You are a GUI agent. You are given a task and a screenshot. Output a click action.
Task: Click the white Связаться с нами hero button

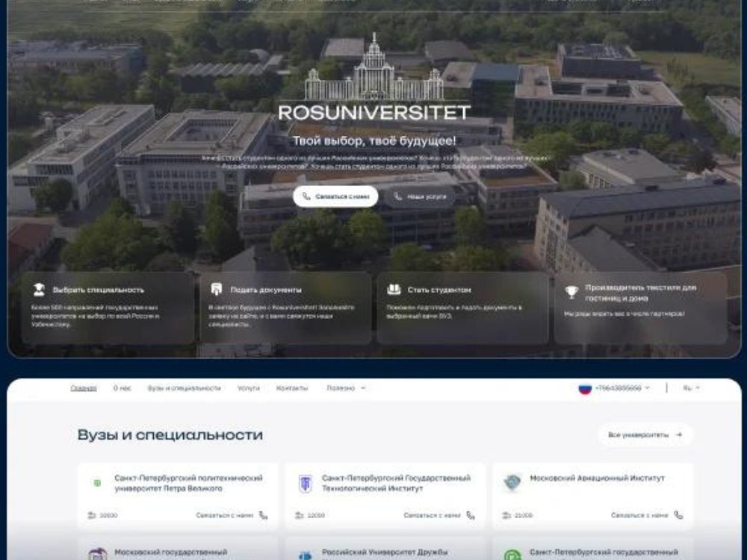click(x=335, y=196)
